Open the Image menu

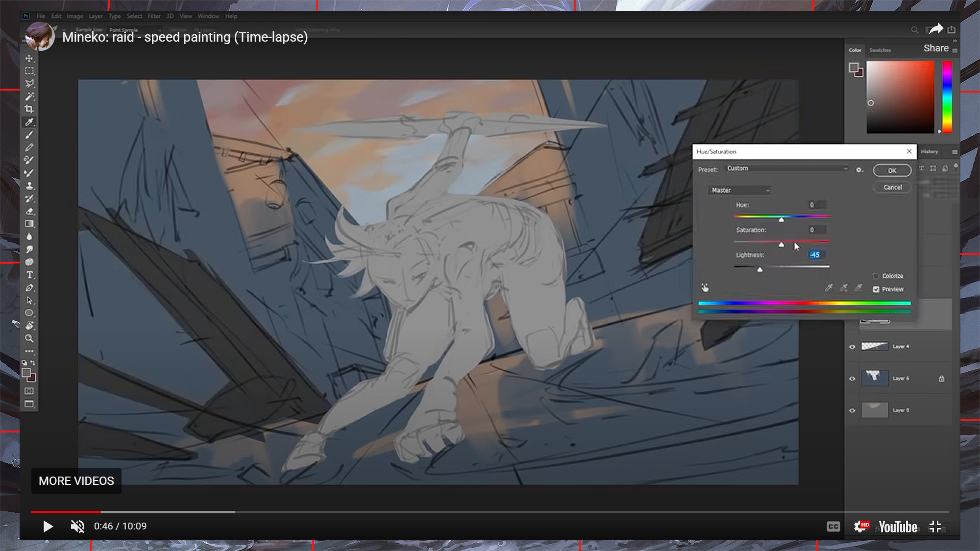pos(74,16)
